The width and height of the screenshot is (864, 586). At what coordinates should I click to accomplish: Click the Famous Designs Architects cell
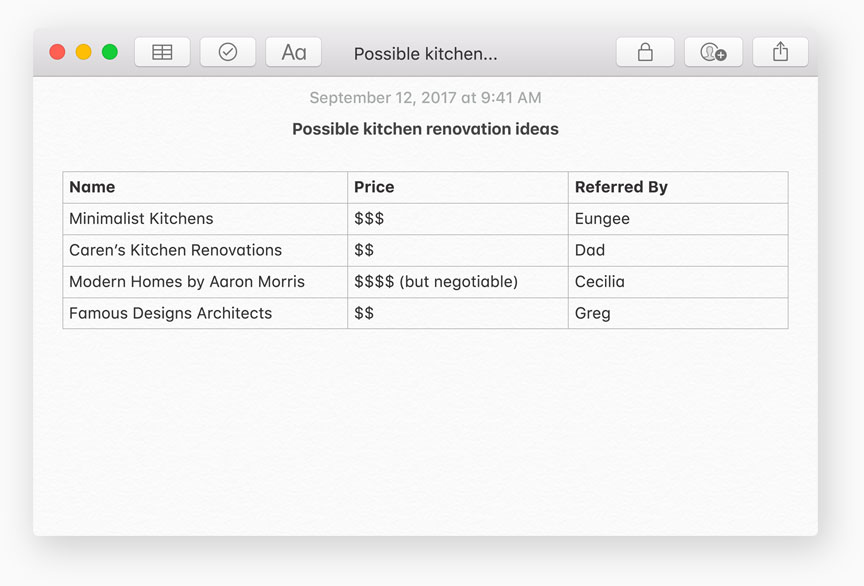(205, 313)
